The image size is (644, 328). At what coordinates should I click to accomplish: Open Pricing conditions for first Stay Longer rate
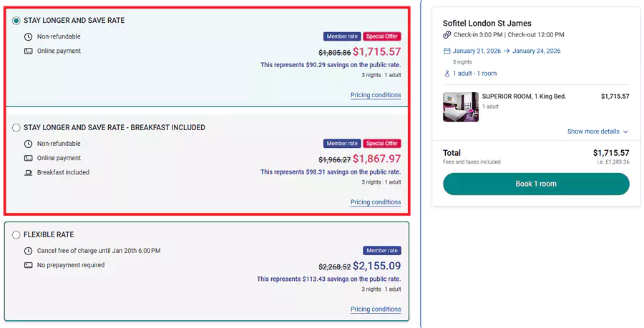(x=376, y=95)
